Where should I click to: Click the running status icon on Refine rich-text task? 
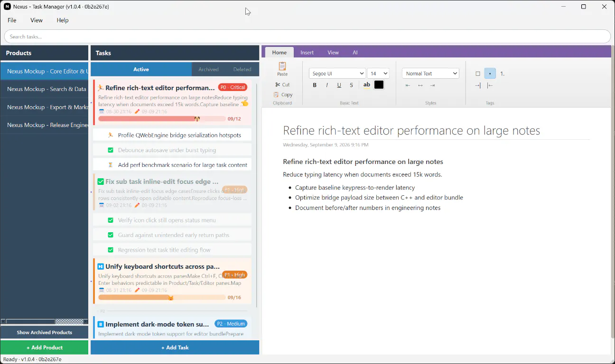(101, 88)
